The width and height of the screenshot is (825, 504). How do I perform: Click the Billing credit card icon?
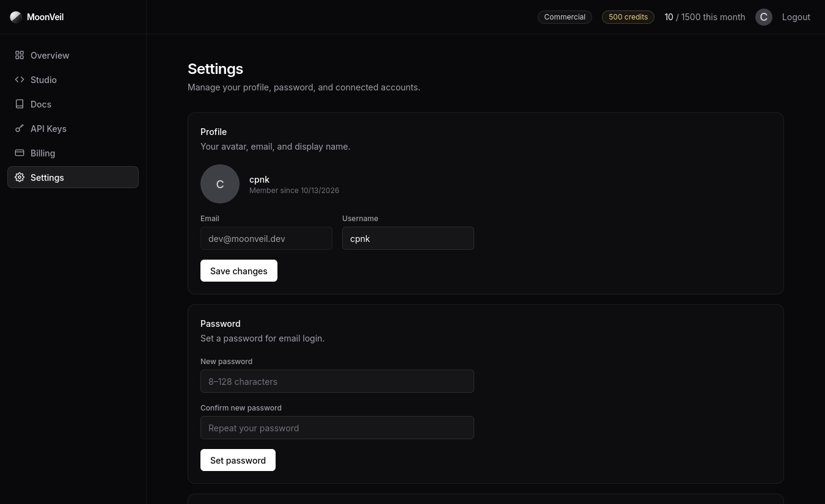tap(20, 153)
